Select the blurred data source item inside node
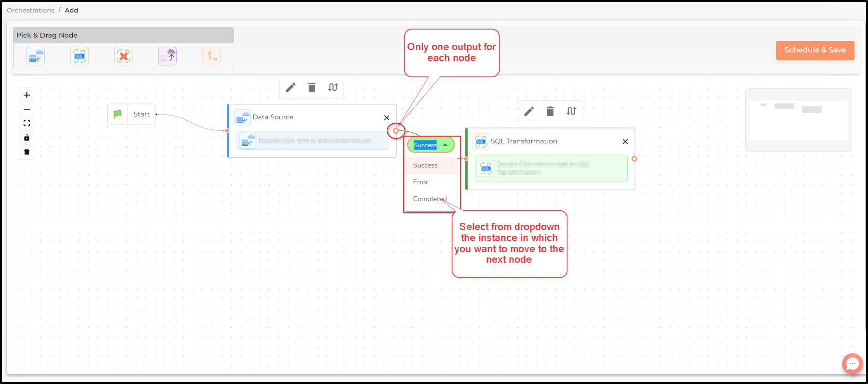 [x=313, y=141]
